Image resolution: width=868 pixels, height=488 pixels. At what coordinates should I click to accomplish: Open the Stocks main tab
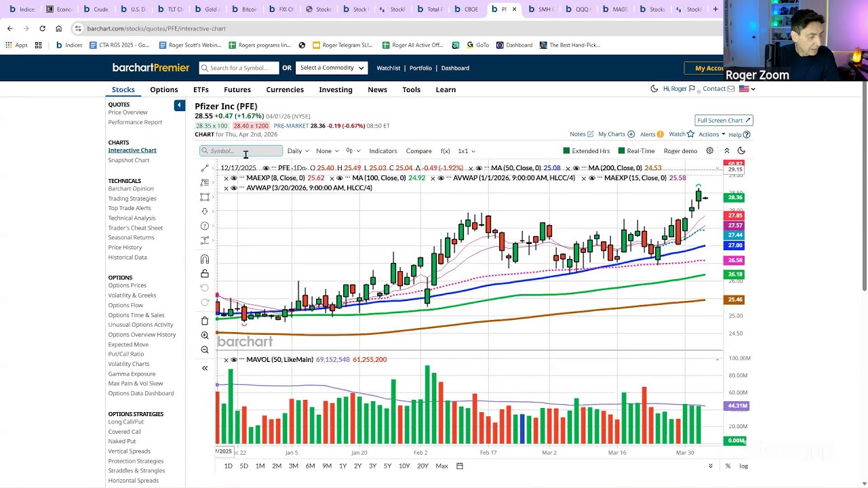[123, 89]
